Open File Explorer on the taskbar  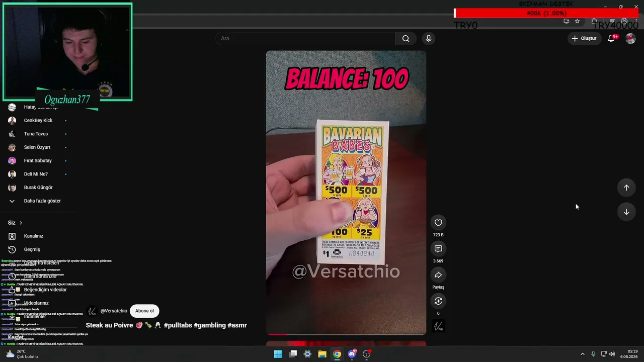tap(322, 354)
